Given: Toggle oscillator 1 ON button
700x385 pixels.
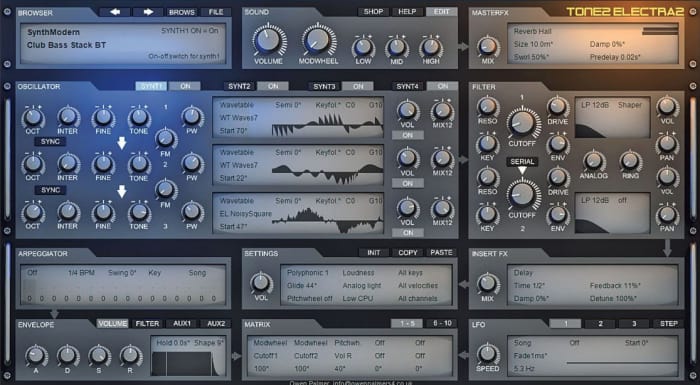Looking at the screenshot, I should [x=408, y=135].
